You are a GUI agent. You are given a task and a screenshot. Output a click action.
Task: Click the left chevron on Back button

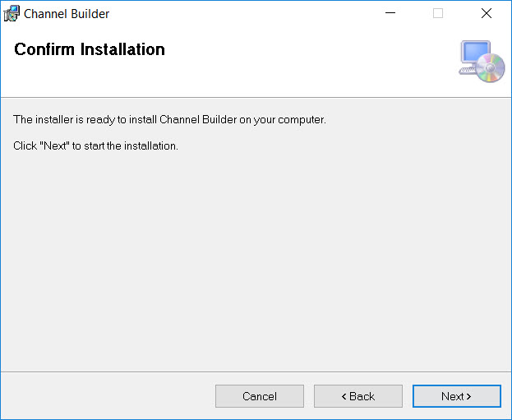[x=344, y=396]
